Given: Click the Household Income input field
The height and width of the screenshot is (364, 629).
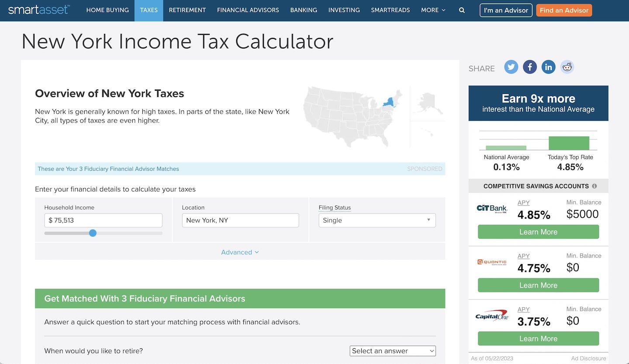Looking at the screenshot, I should click(103, 220).
